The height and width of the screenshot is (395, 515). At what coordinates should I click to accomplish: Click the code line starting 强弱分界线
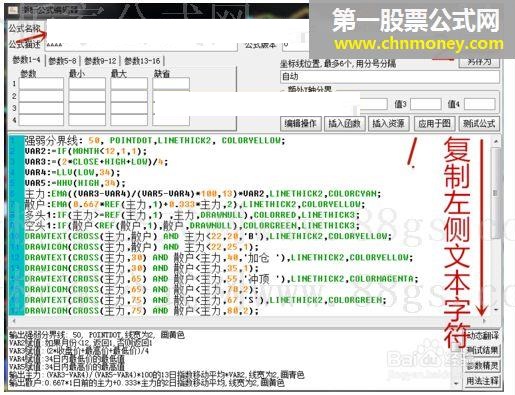coord(155,140)
